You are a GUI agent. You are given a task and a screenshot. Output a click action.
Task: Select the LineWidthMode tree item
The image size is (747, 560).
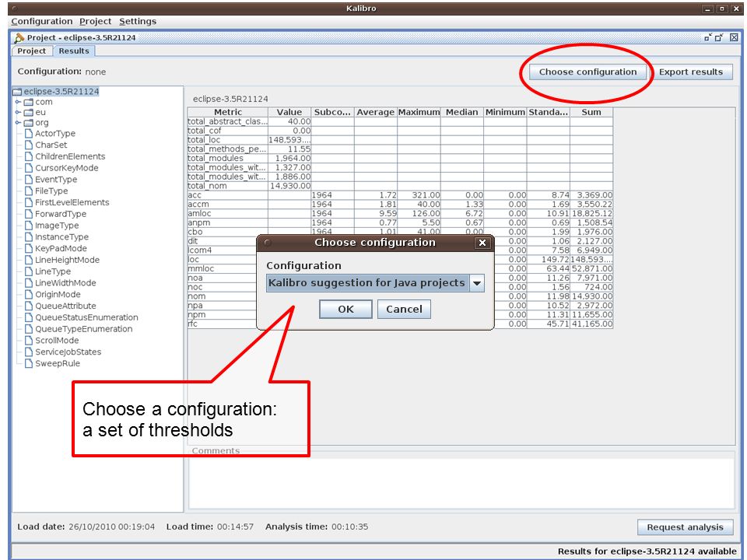point(65,283)
